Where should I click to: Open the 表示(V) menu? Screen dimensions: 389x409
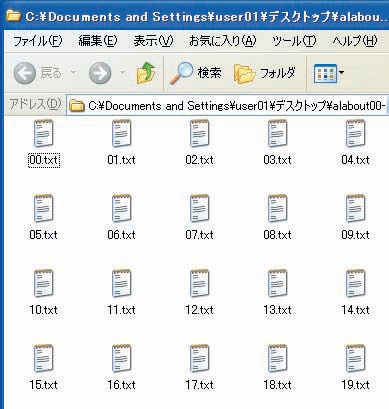coord(153,41)
